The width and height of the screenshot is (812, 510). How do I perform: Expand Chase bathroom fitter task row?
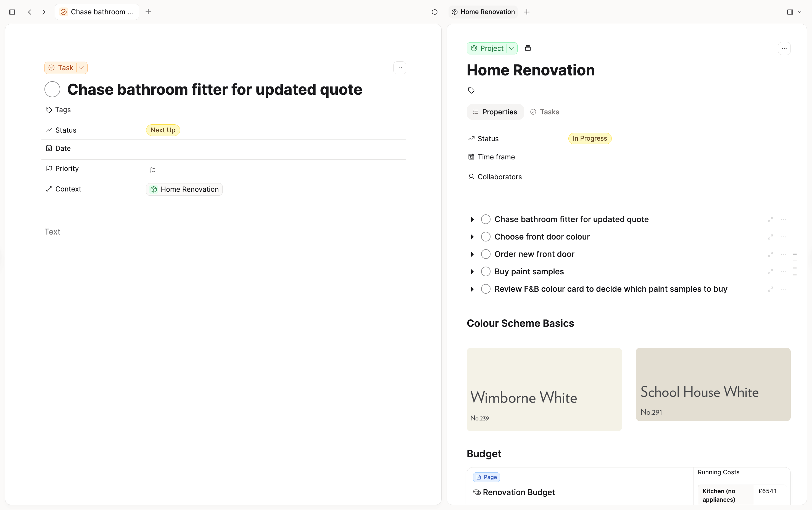472,220
